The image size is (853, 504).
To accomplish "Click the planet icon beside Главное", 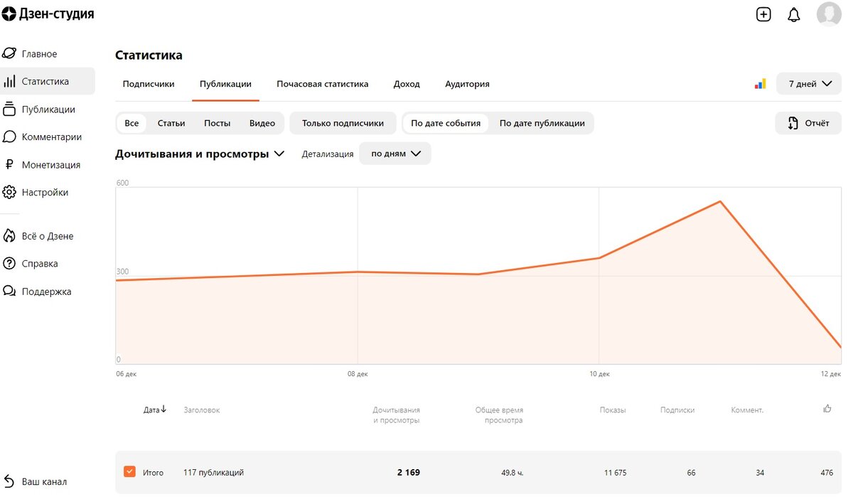I will [x=9, y=53].
